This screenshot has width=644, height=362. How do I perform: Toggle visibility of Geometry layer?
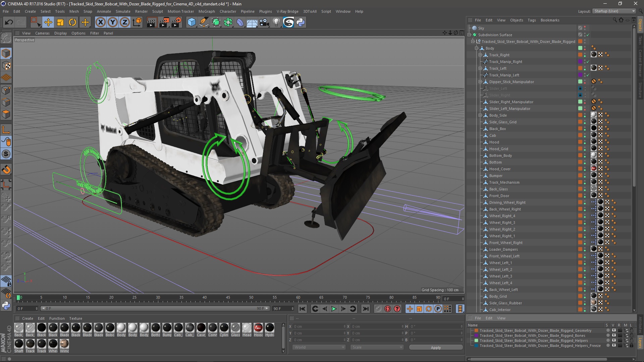click(614, 330)
